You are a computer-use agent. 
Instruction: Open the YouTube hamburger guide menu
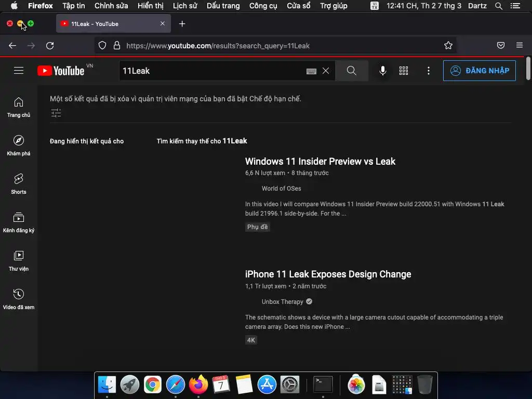coord(19,71)
